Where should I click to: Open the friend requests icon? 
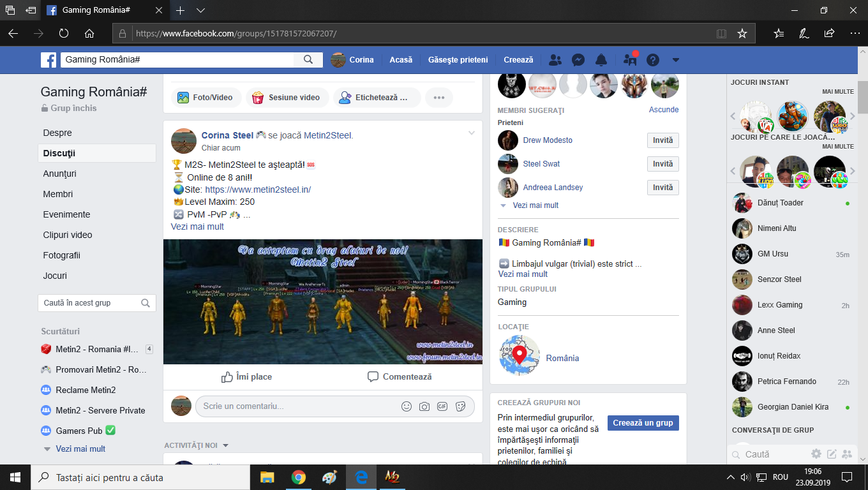(x=555, y=60)
